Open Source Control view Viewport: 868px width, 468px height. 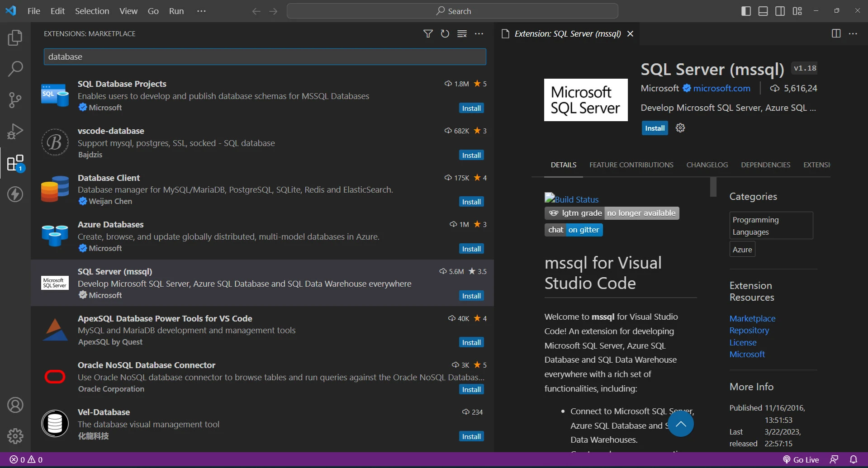point(15,100)
